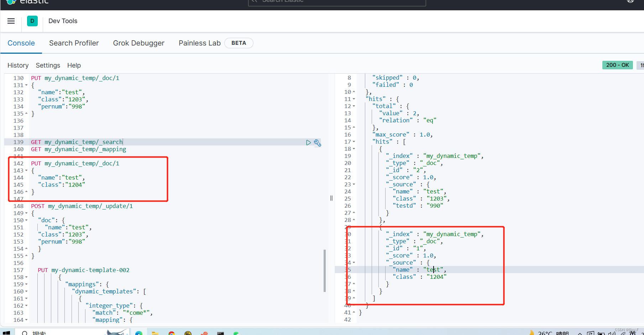Open File Explorer folder icon in taskbar

coord(155,333)
